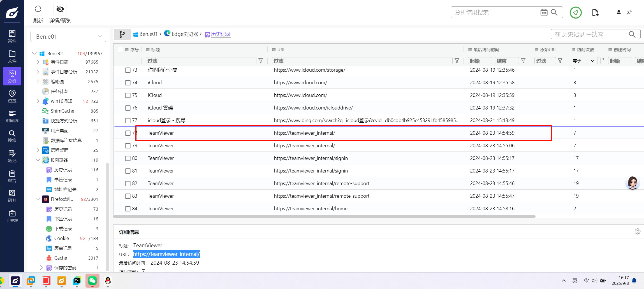Screen dimensions: 644x289
Task: Open the 位置 sidebar section
Action: tap(12, 96)
